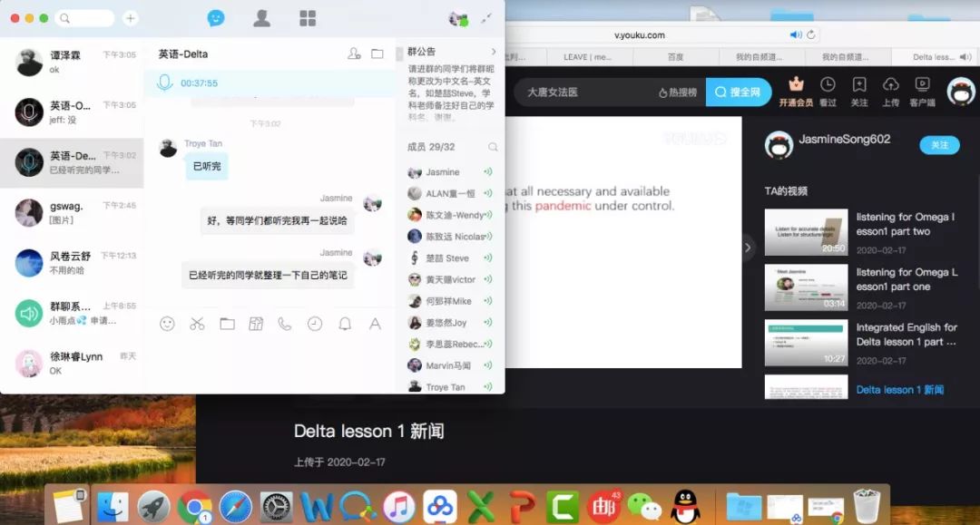Toggle mute notifications with the bell icon

coord(344,323)
